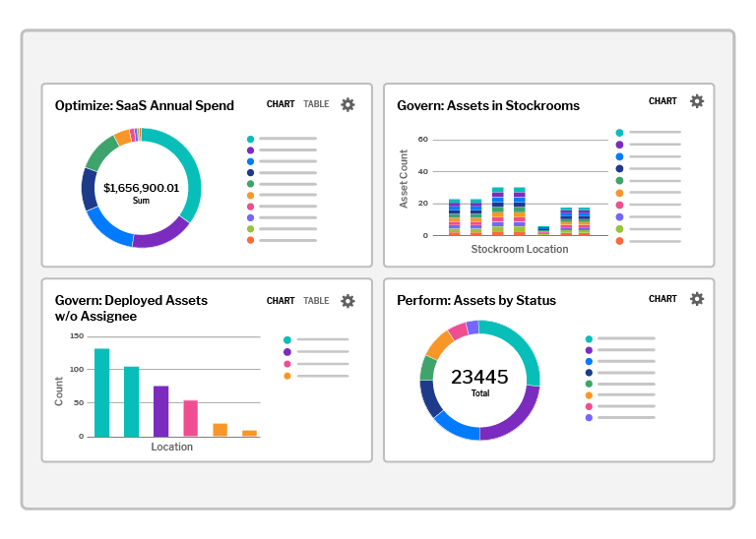The width and height of the screenshot is (756, 539).
Task: Open settings gear on SaaS Annual Spend widget
Action: point(347,104)
